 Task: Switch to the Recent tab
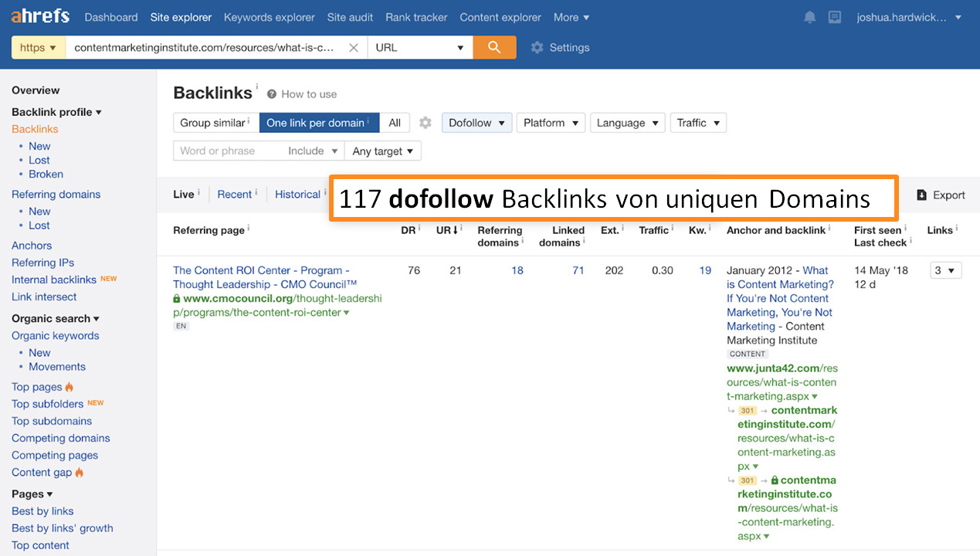(235, 195)
